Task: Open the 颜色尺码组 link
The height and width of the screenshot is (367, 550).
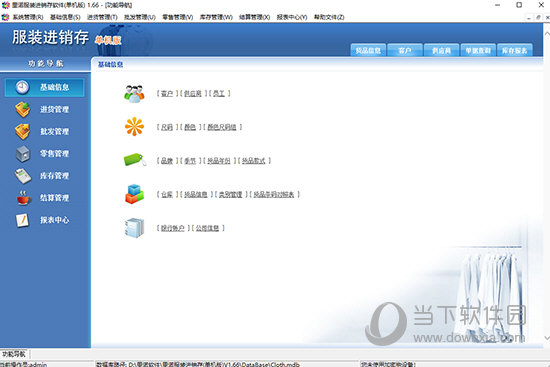Action: 222,127
